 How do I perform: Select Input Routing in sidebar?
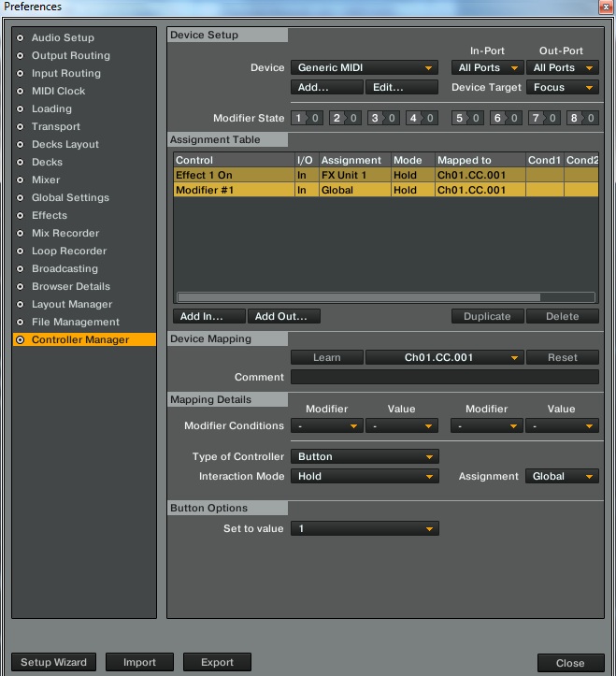[66, 73]
